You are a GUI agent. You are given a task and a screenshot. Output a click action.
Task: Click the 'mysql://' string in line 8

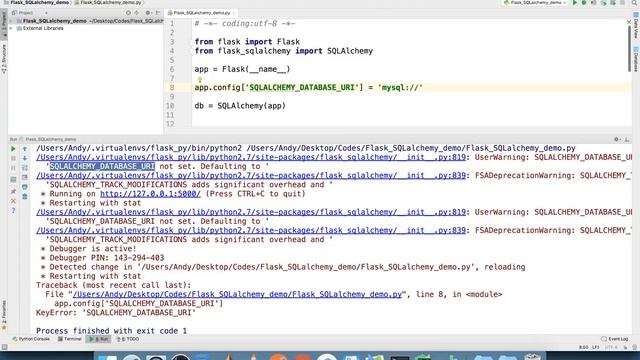(400, 87)
